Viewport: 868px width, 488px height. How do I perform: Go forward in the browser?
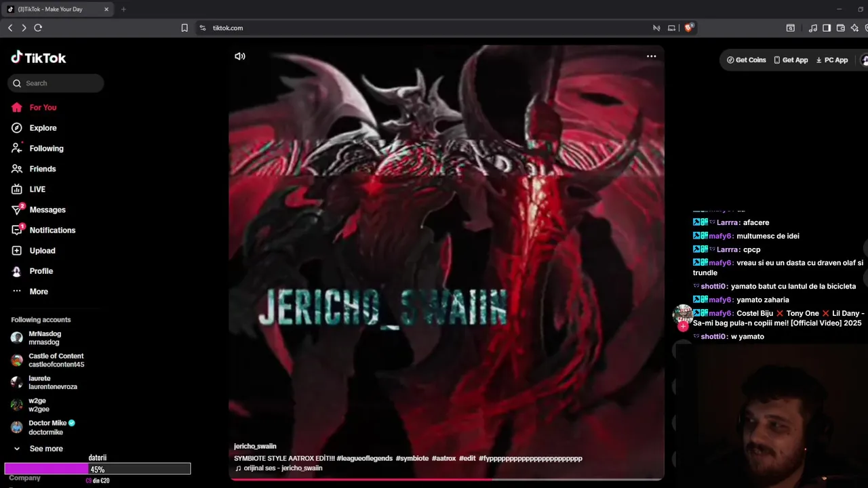coord(24,28)
